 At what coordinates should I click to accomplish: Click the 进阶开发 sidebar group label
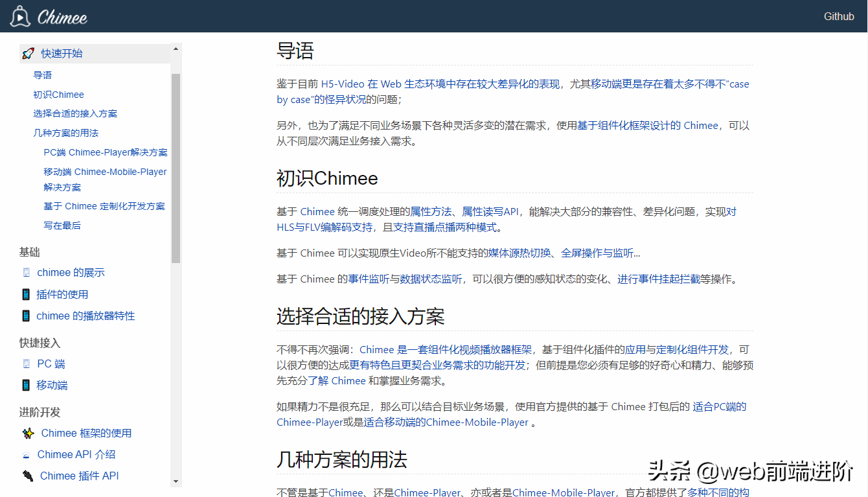click(40, 412)
